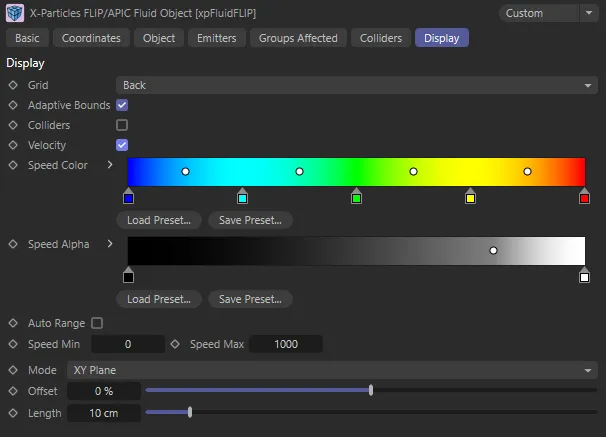This screenshot has height=437, width=606.
Task: Click Load Preset under Speed Color gradient
Action: (x=159, y=220)
